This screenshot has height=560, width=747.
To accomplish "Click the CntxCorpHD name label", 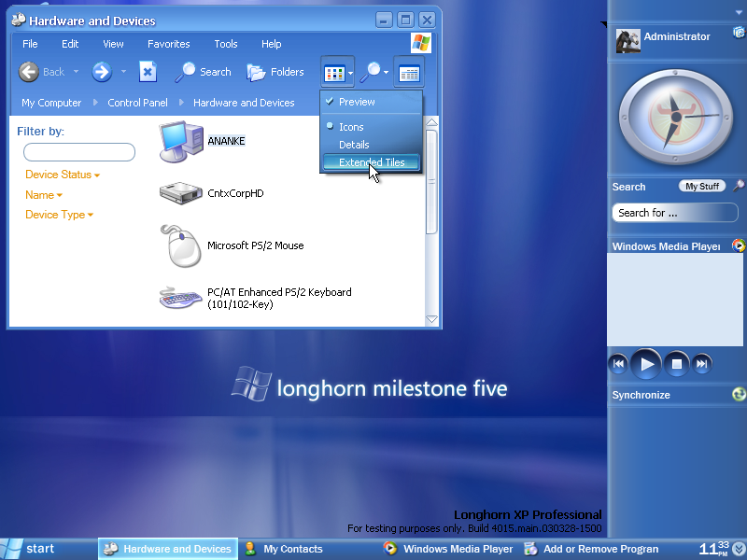I will click(235, 193).
